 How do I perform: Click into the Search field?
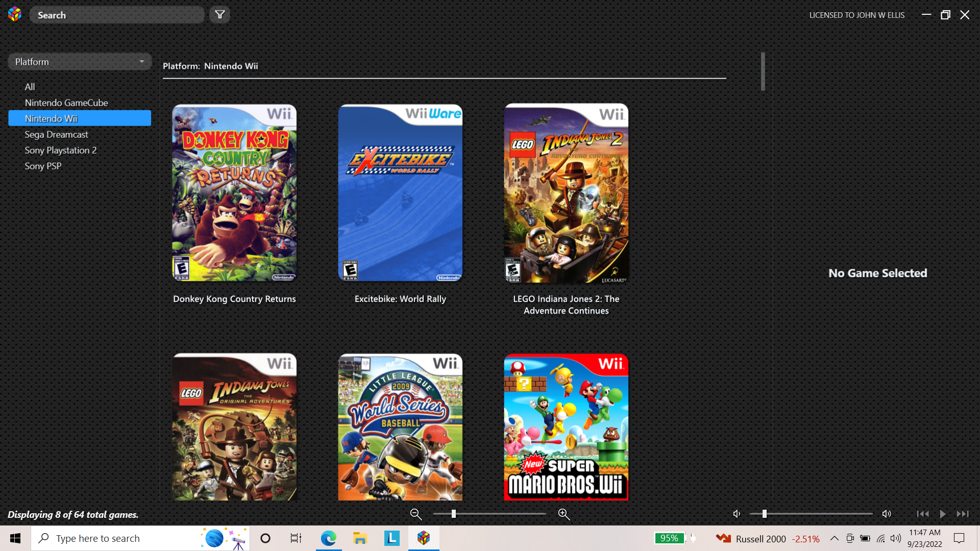[117, 15]
